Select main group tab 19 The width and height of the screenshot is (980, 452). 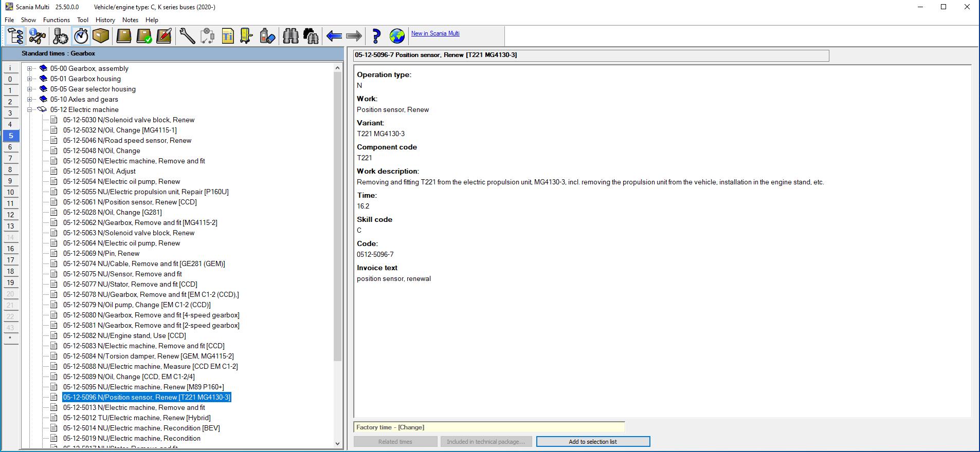(10, 283)
